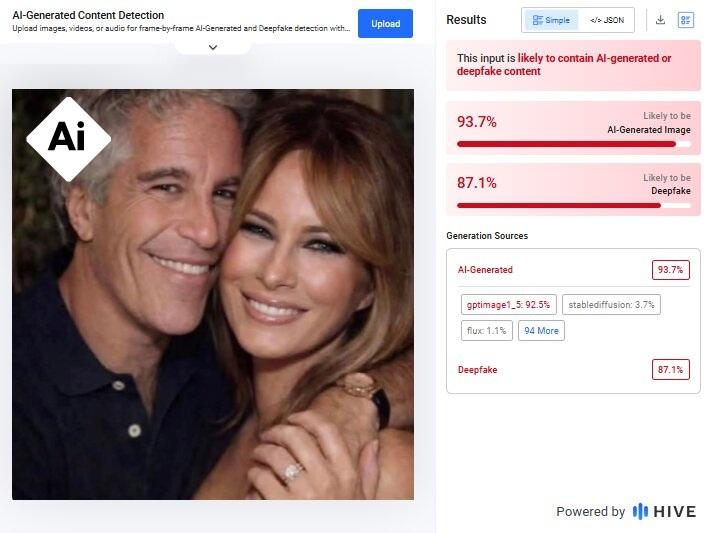Switch to JSON results view
The image size is (707, 533).
[606, 20]
